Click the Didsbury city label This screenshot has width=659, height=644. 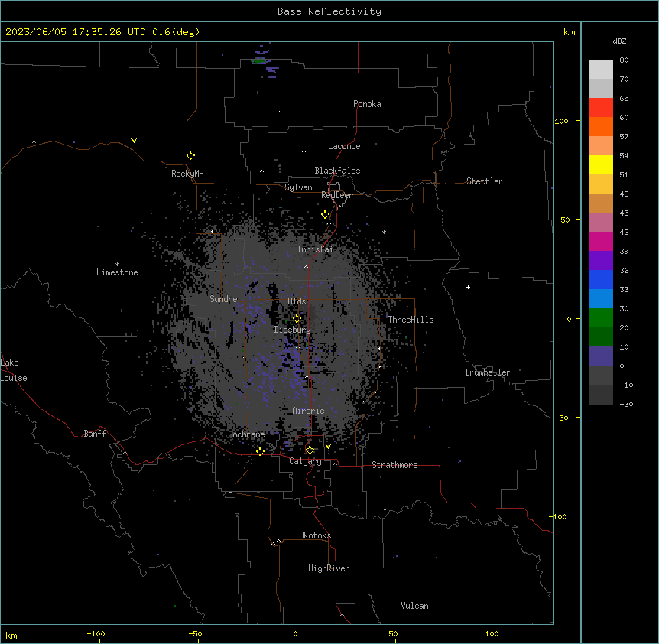293,330
